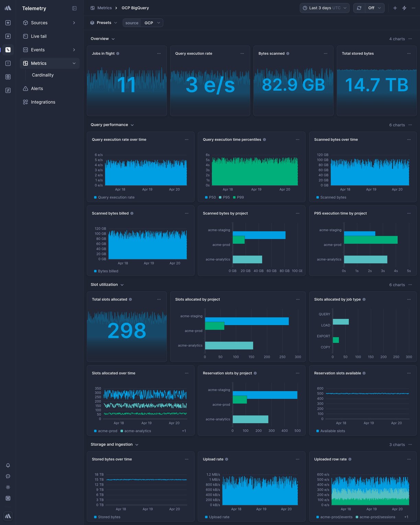This screenshot has height=525, width=420.
Task: Open the options menu on the Jobs in flight card
Action: [159, 54]
